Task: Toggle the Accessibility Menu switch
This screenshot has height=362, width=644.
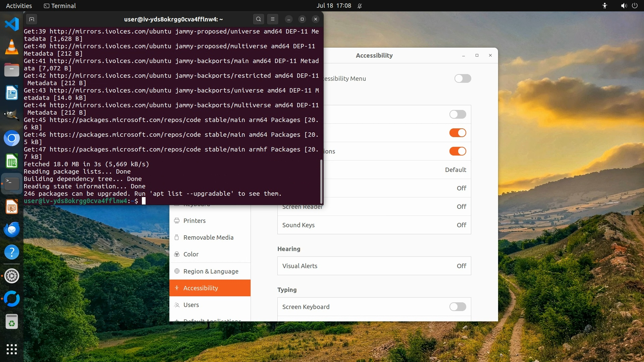Action: tap(463, 78)
